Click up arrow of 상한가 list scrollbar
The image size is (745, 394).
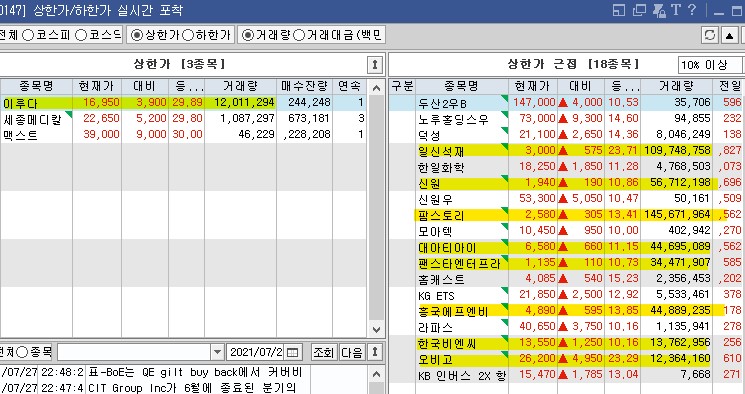point(376,88)
